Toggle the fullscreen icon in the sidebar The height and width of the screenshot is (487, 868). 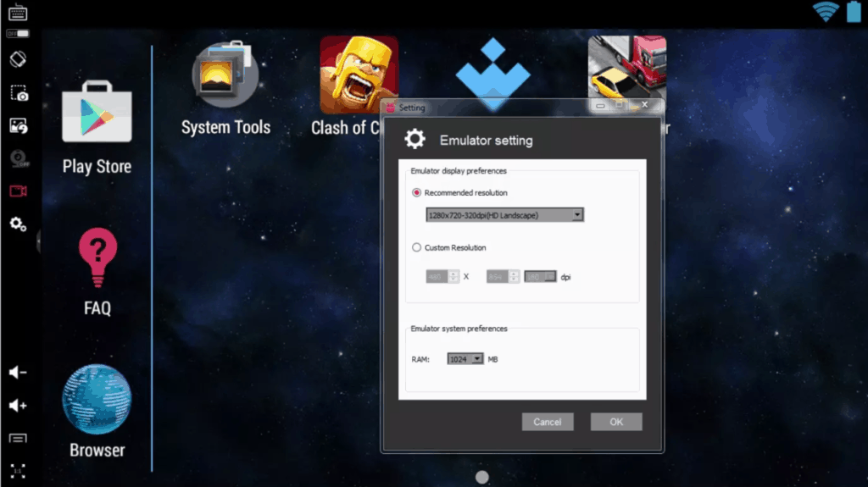18,471
